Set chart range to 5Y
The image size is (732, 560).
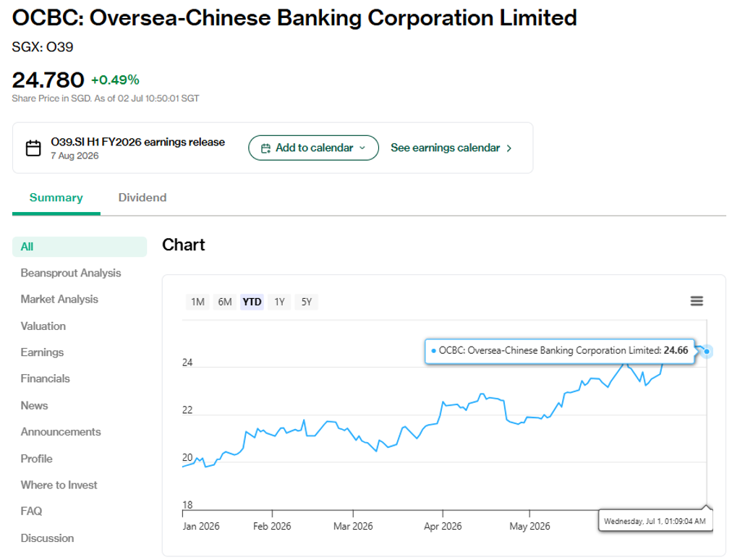click(306, 302)
